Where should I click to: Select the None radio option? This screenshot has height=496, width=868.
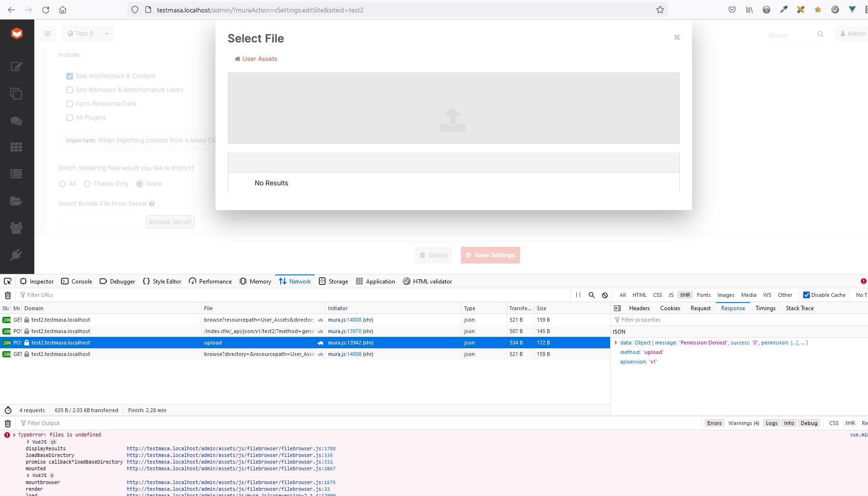(140, 184)
